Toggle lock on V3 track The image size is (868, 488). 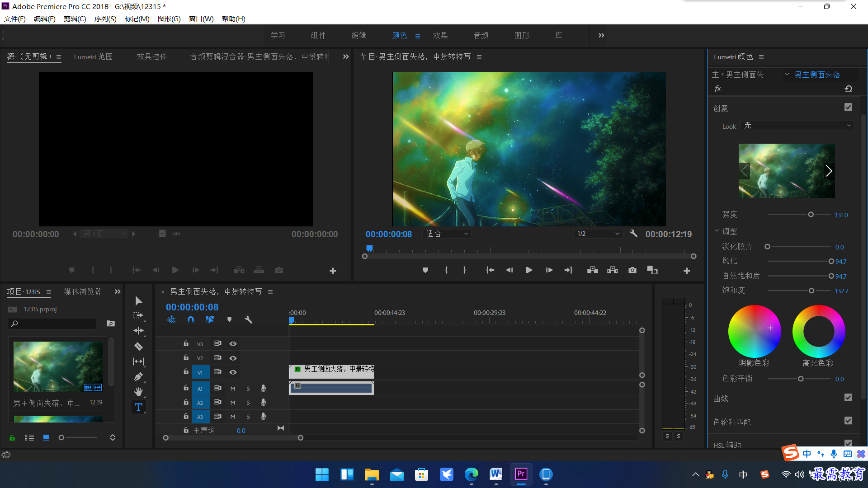186,343
